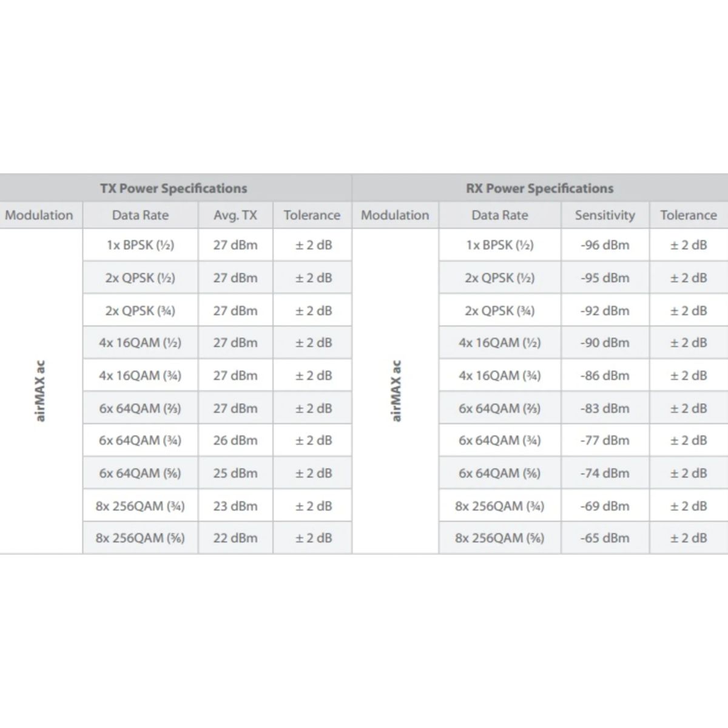Click the -90 dBm sensitivity value
The width and height of the screenshot is (728, 728).
click(604, 343)
